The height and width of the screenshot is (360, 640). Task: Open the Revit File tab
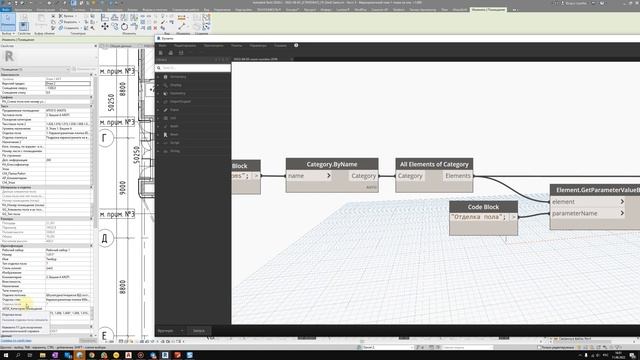(6, 9)
